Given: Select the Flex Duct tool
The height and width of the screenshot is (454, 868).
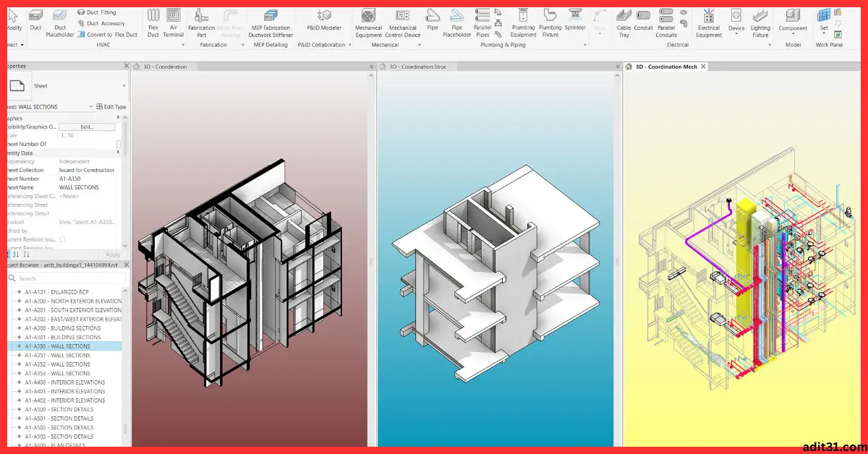Looking at the screenshot, I should (153, 22).
